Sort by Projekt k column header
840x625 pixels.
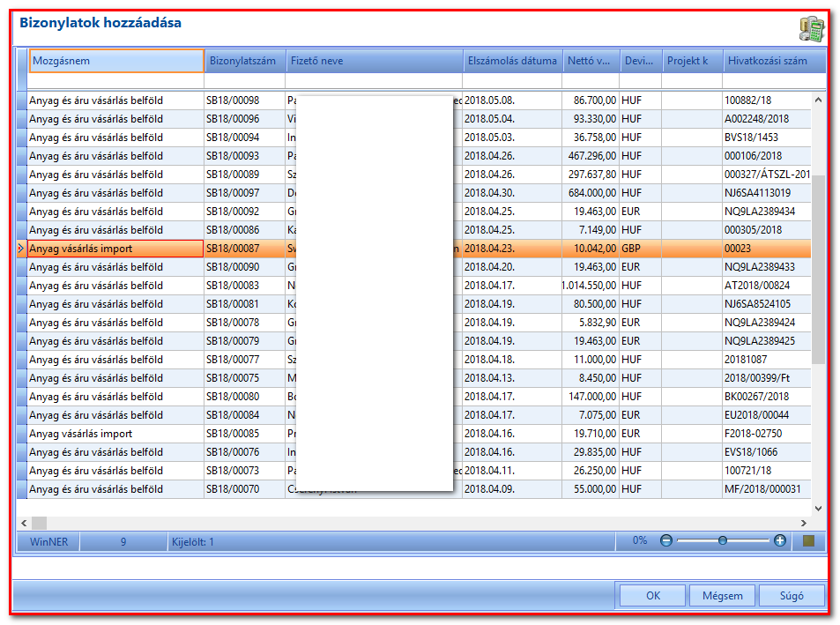point(692,61)
